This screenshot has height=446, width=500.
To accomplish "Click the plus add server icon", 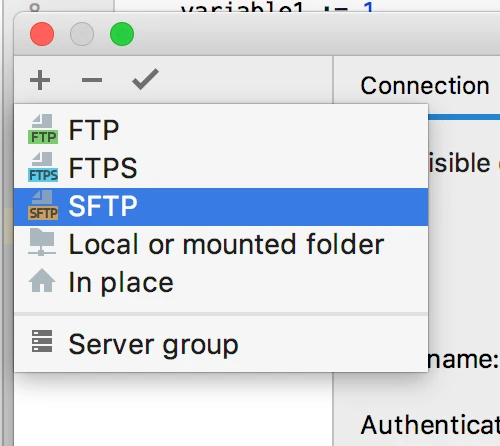I will pyautogui.click(x=40, y=80).
